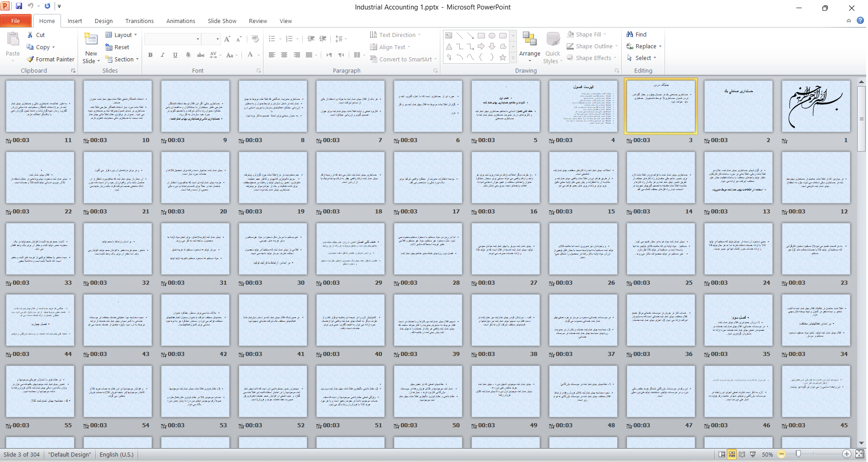This screenshot has height=462, width=868.
Task: Click the Quick Styles icon
Action: [x=553, y=39]
